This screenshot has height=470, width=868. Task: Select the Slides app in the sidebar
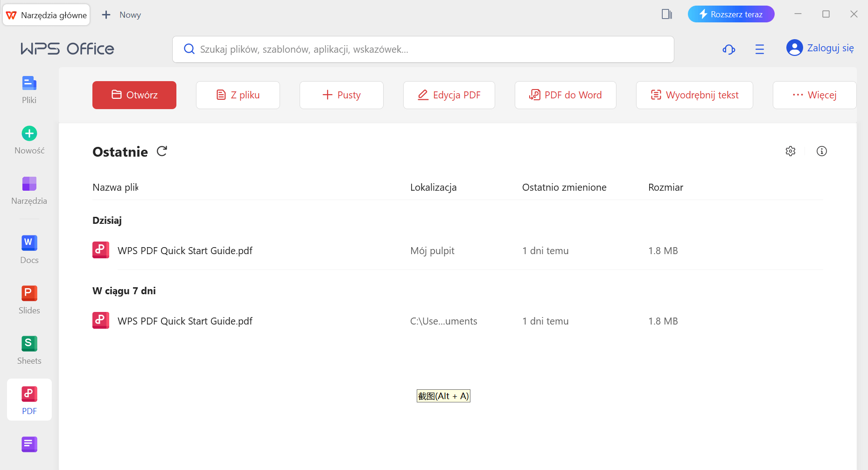point(29,300)
